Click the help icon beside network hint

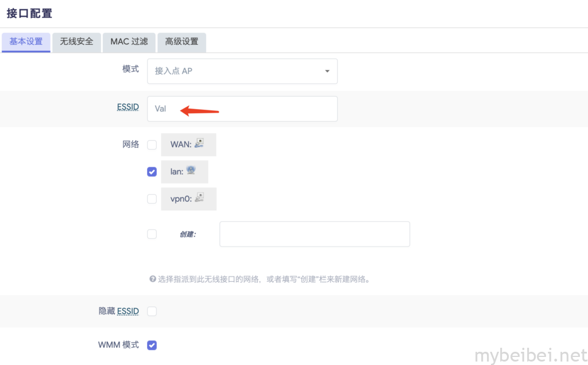point(153,279)
